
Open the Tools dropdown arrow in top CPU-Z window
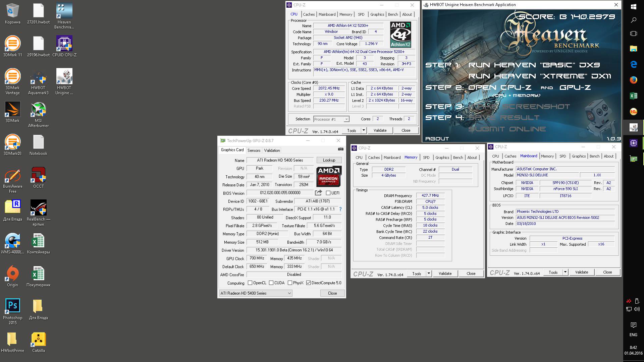[x=364, y=130]
